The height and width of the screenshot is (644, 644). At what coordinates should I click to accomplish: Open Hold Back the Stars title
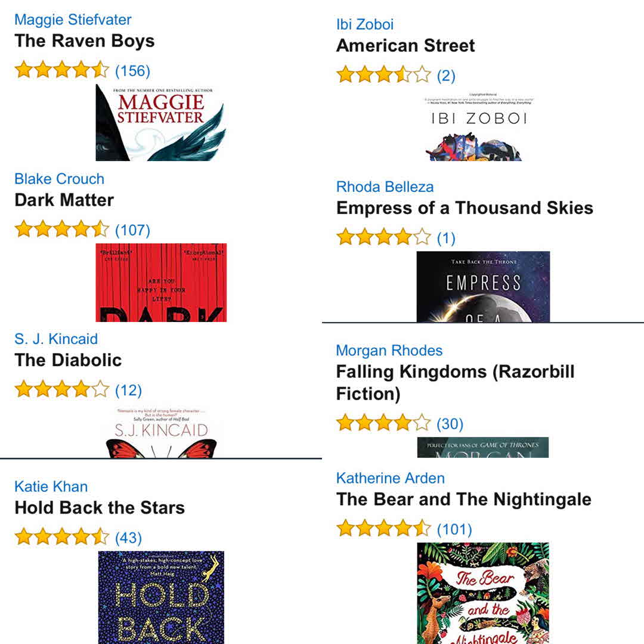pos(100,508)
